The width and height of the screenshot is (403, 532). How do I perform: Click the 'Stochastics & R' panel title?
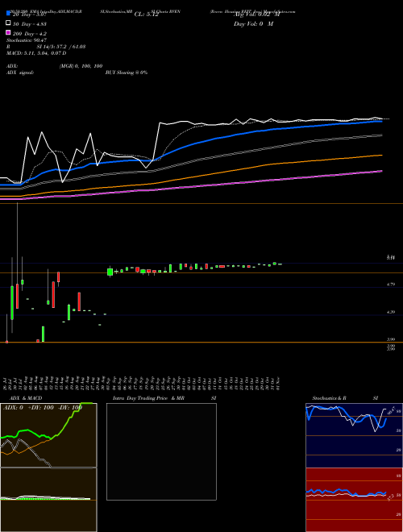coord(330,398)
